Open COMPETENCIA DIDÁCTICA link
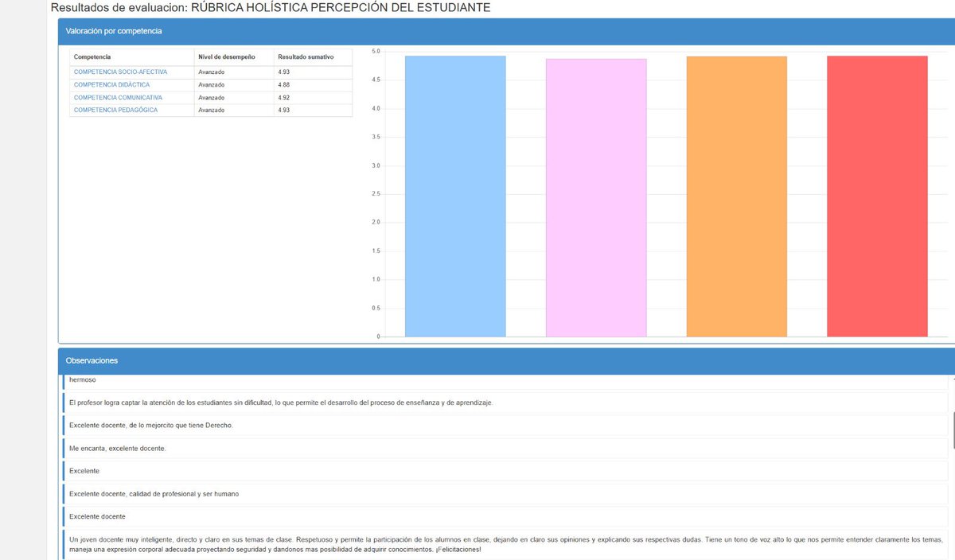Viewport: 955px width, 560px height. coord(111,84)
